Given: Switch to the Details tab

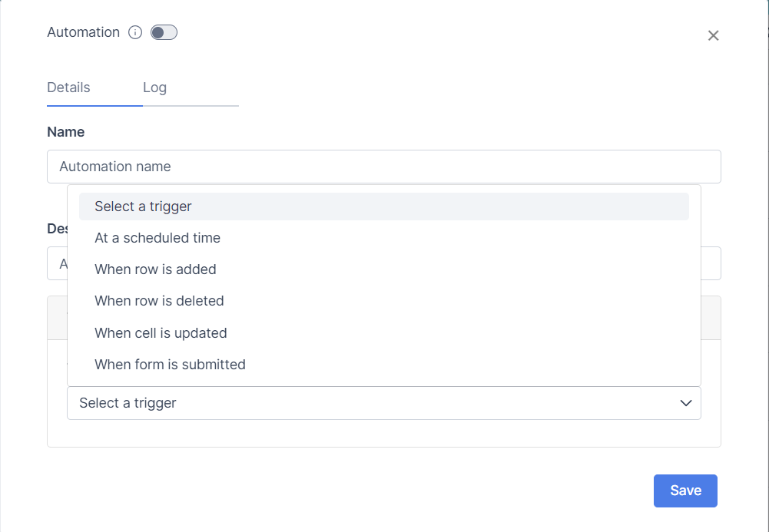Looking at the screenshot, I should point(68,88).
